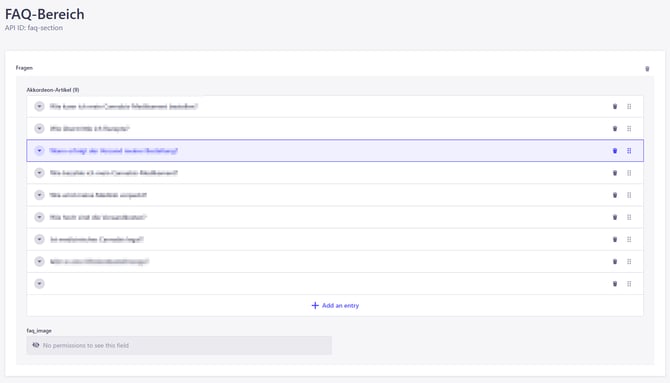The height and width of the screenshot is (383, 670).
Task: Click the faq_image field label
Action: click(39, 331)
